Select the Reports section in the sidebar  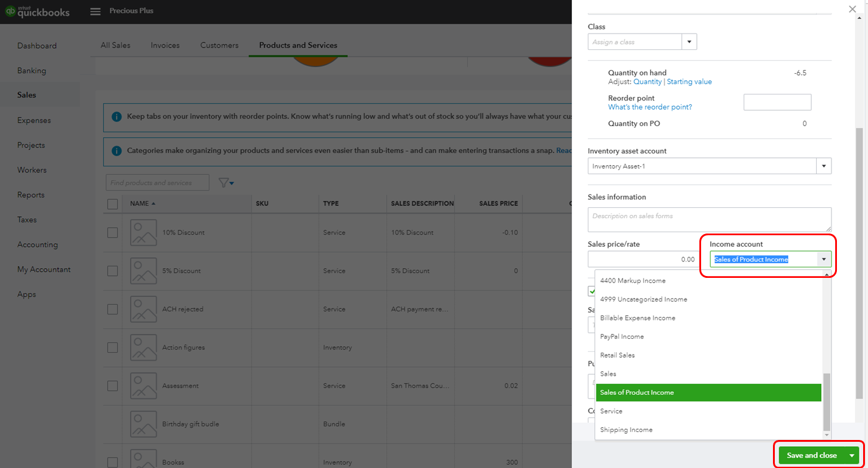coord(30,194)
